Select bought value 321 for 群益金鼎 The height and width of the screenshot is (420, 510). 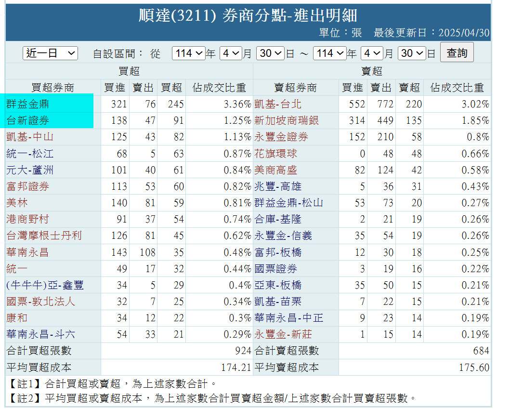(119, 104)
